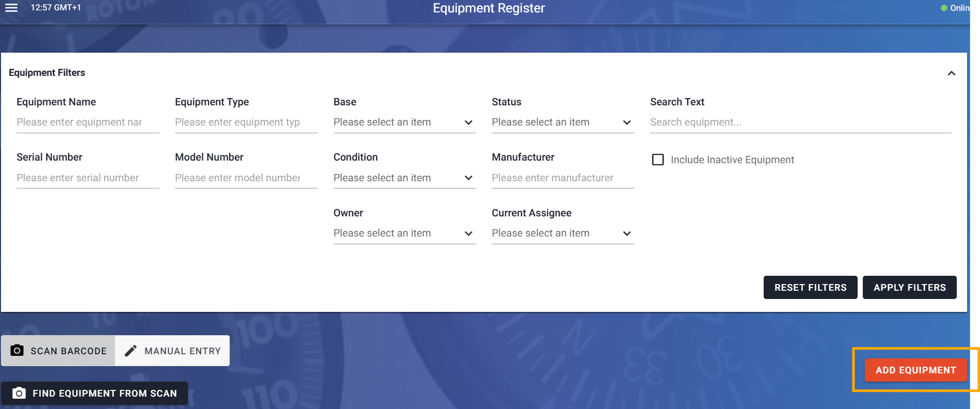Screen dimensions: 980x409
Task: Expand the Current Assignee dropdown
Action: pos(562,233)
